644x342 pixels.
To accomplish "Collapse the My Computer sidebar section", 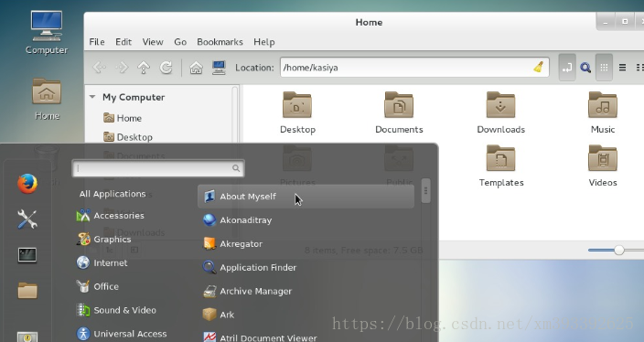I will [92, 97].
